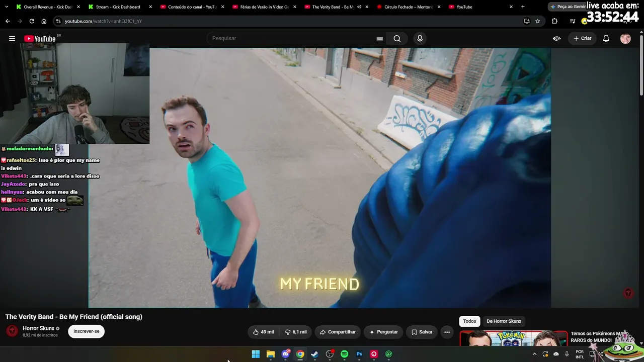Show hidden system tray icons
This screenshot has width=644, height=362.
tap(534, 354)
